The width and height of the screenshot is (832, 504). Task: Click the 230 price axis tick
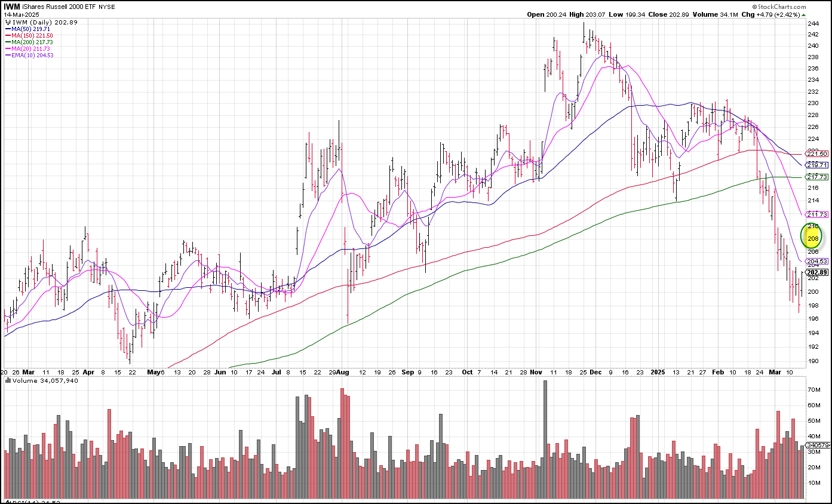click(x=813, y=103)
